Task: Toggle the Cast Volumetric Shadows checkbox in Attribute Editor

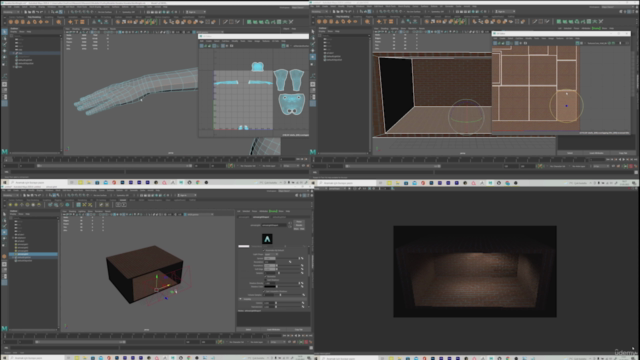Action: point(264,291)
